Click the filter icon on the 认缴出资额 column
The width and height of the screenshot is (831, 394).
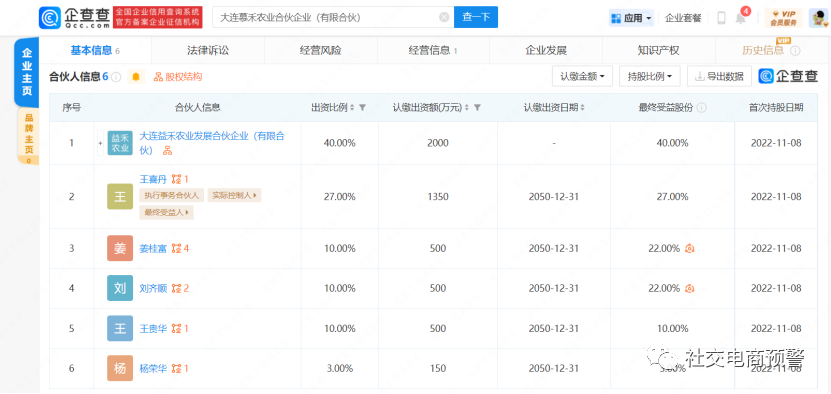click(x=477, y=108)
